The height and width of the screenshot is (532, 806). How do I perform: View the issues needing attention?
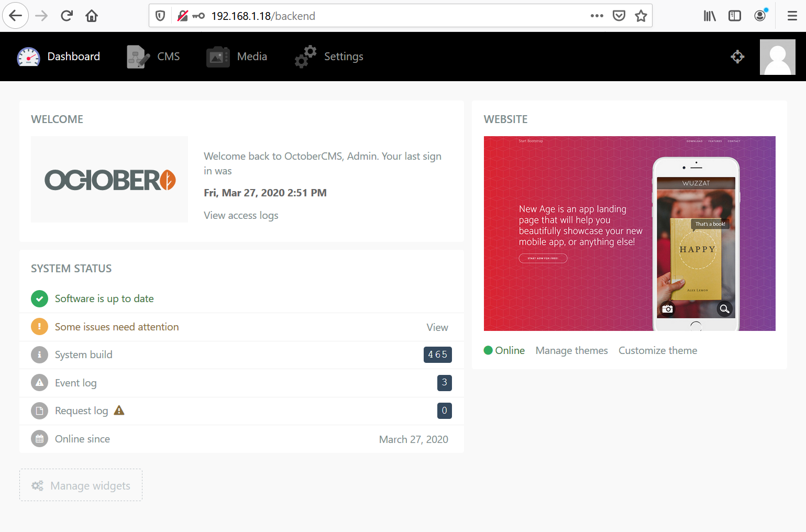(x=437, y=327)
